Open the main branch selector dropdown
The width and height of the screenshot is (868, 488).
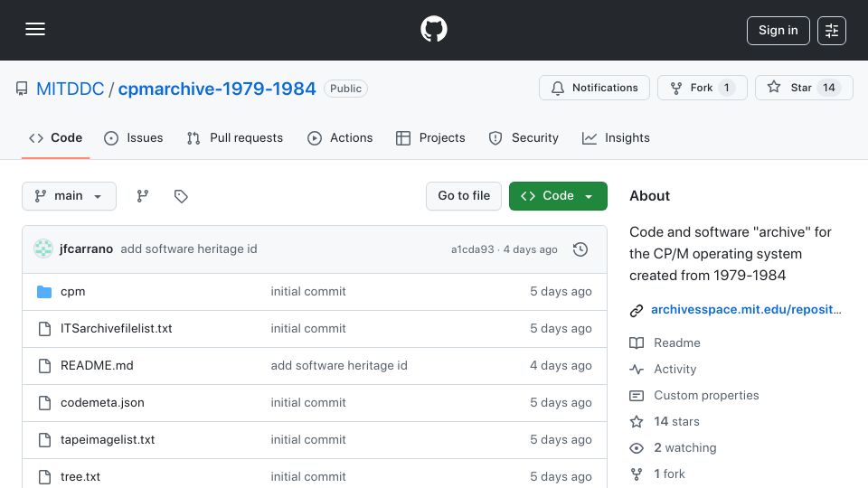pyautogui.click(x=70, y=196)
